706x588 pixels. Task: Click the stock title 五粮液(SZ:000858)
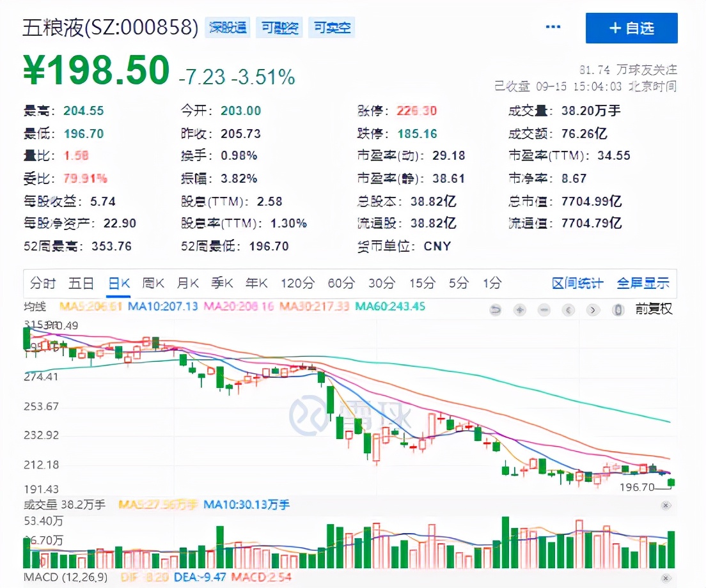(x=110, y=27)
